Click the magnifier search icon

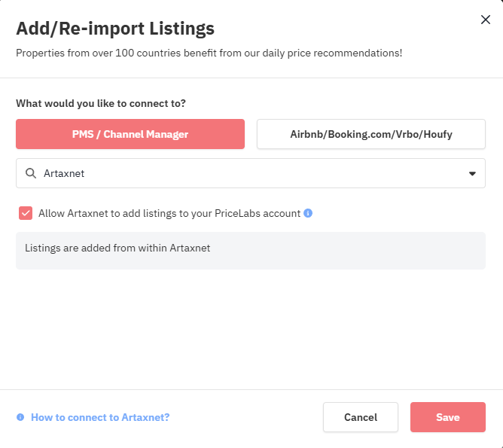(x=31, y=173)
